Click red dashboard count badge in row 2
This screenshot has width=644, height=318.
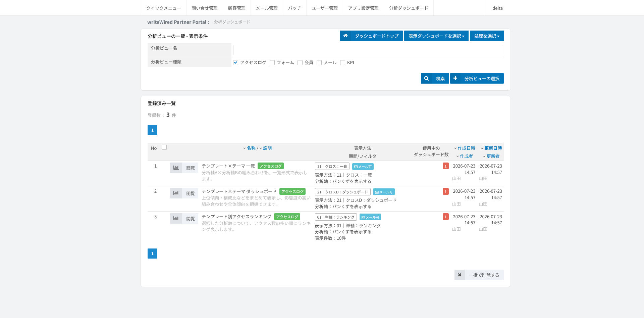tap(445, 191)
